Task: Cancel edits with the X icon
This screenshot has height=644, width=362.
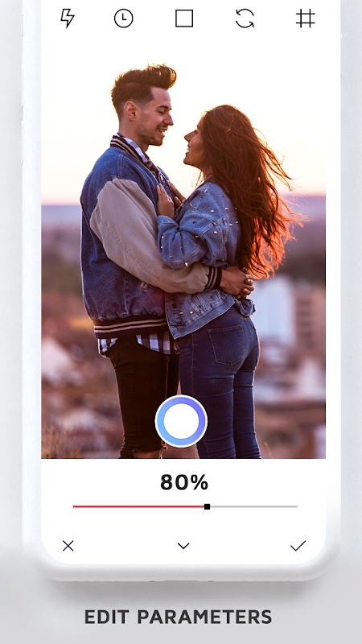Action: (68, 546)
